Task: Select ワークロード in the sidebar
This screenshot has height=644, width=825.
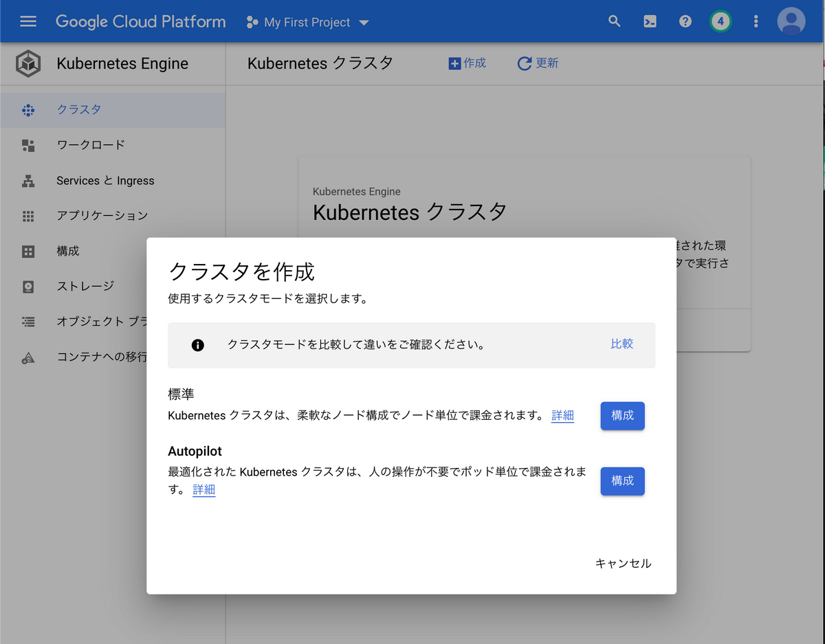Action: 113,145
